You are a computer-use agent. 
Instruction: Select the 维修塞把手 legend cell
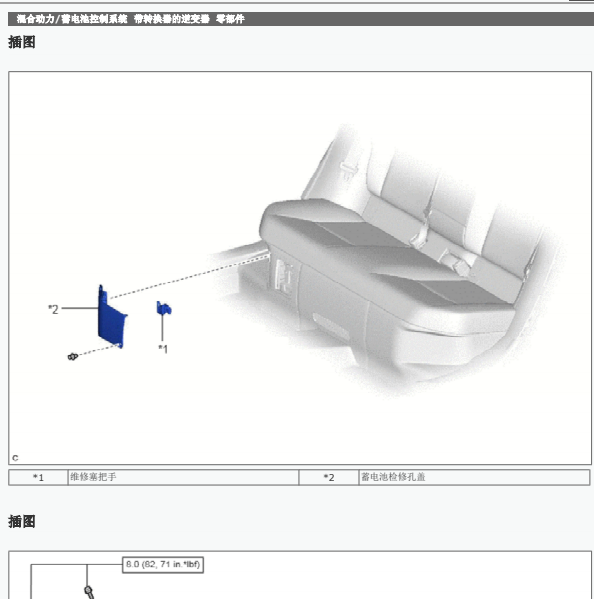point(183,478)
